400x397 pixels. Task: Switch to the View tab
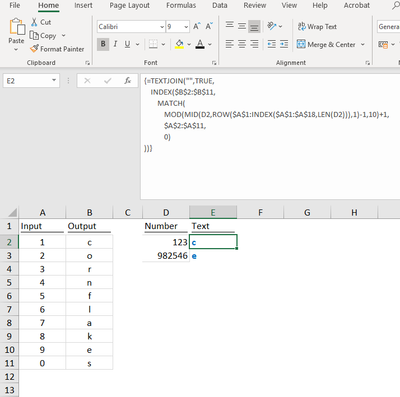tap(289, 5)
